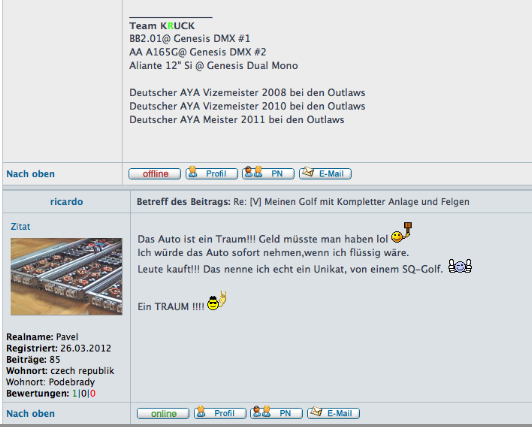Click the hammer smiley emoticon
532x427 pixels.
(402, 232)
